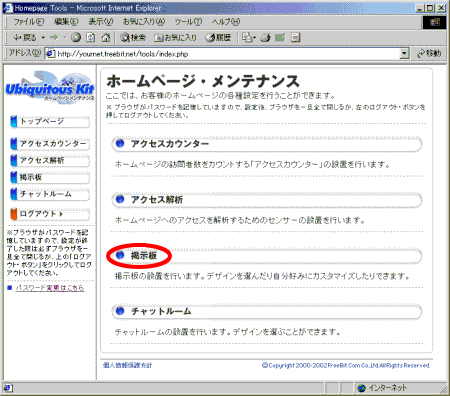Screen dimensions: 450x396
Task: Open the Favorites (お気に入り) toolbar button
Action: click(175, 38)
